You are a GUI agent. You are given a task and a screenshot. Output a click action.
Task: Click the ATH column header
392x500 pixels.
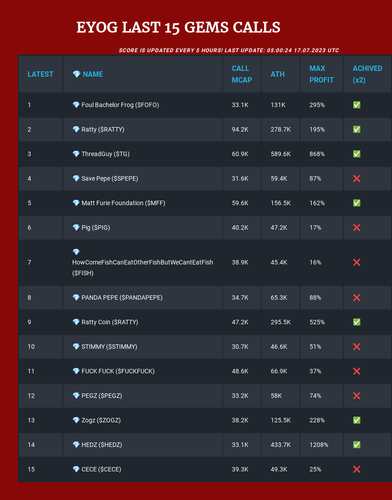(277, 74)
